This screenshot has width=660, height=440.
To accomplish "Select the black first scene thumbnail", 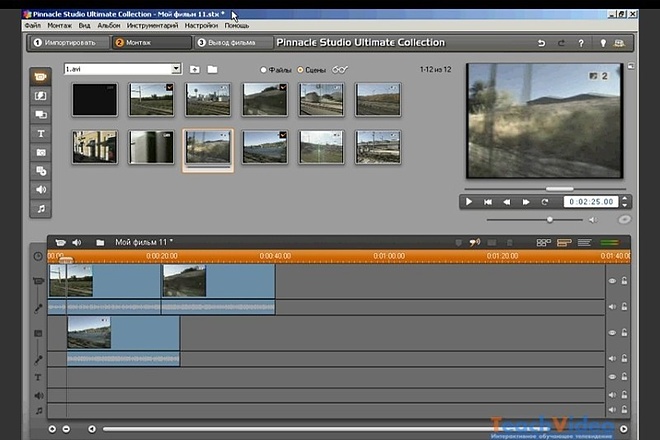I will 95,100.
